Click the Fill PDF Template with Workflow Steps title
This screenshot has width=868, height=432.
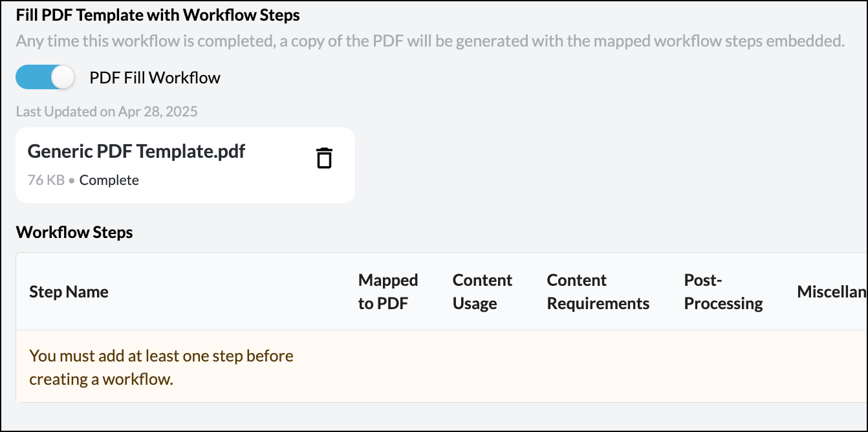(158, 14)
